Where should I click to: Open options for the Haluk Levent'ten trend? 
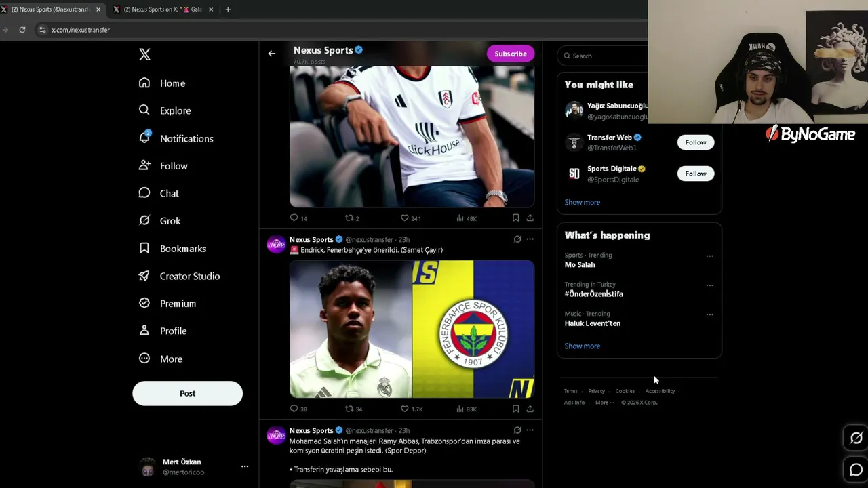[709, 314]
